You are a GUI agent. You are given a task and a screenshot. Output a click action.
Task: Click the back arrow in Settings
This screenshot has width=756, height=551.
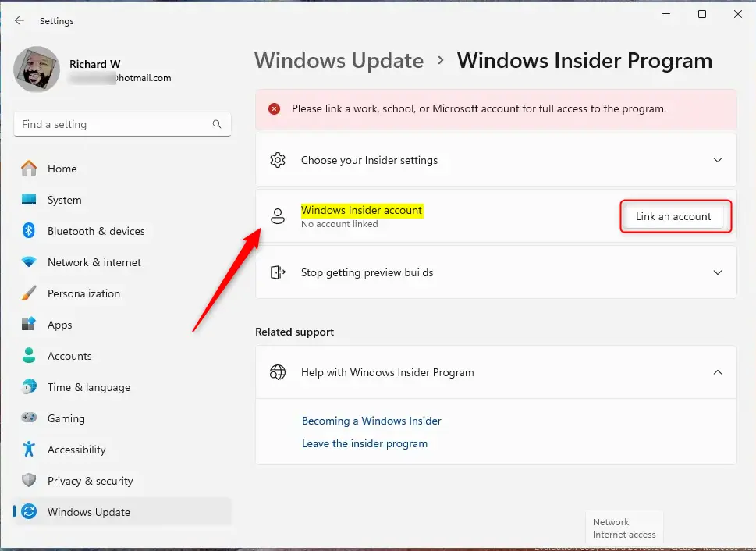pos(20,20)
